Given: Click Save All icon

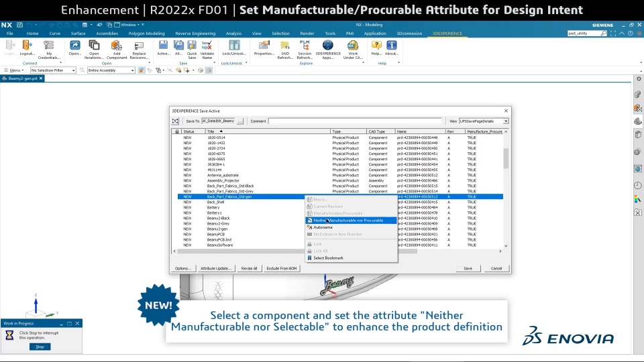Looking at the screenshot, I should pos(178,48).
